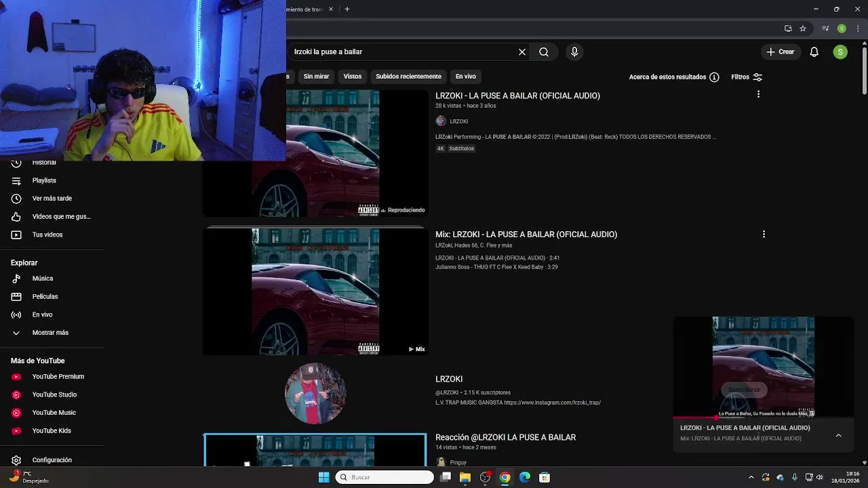Open a new Chrome tab with plus
868x488 pixels.
click(x=347, y=9)
